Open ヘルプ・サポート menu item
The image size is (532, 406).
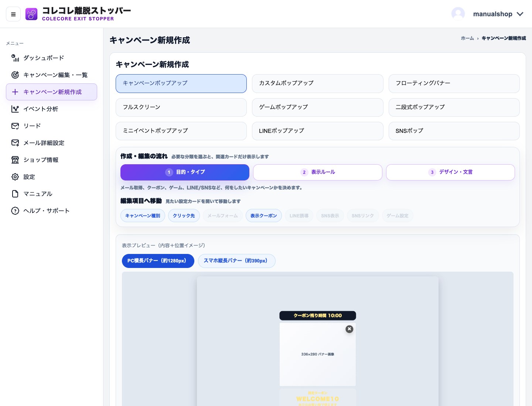(51, 211)
